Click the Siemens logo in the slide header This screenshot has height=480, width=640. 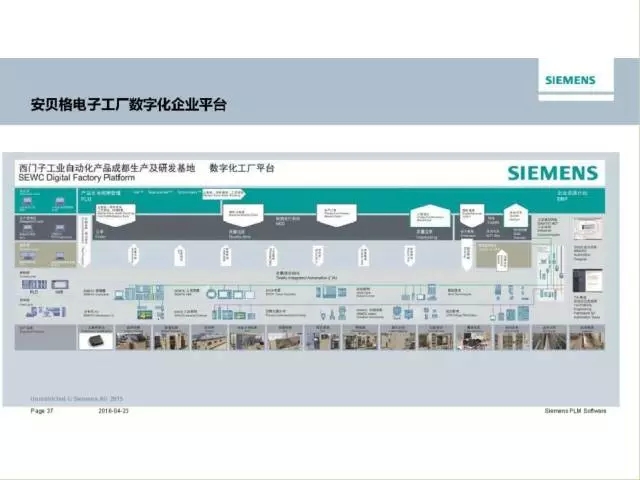click(x=570, y=80)
